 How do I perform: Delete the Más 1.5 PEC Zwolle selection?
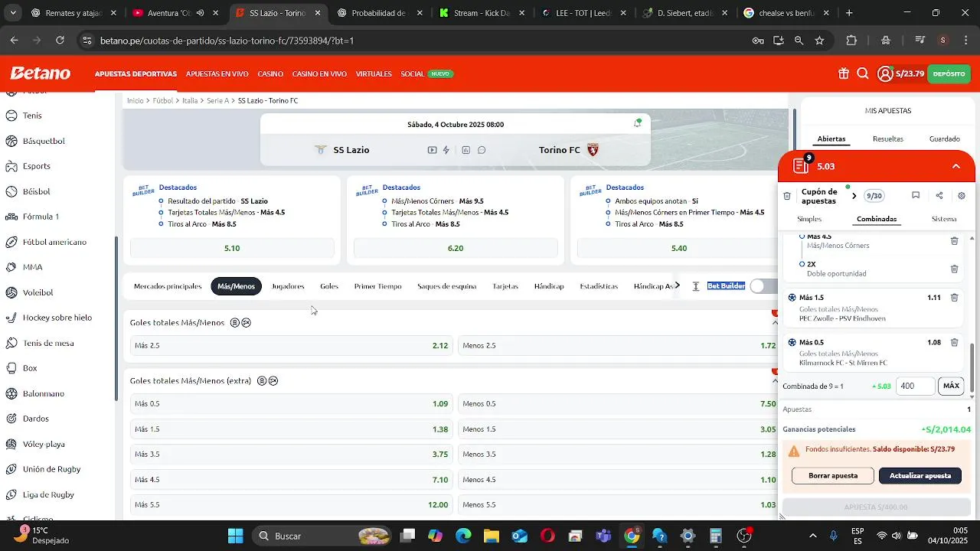click(x=954, y=298)
